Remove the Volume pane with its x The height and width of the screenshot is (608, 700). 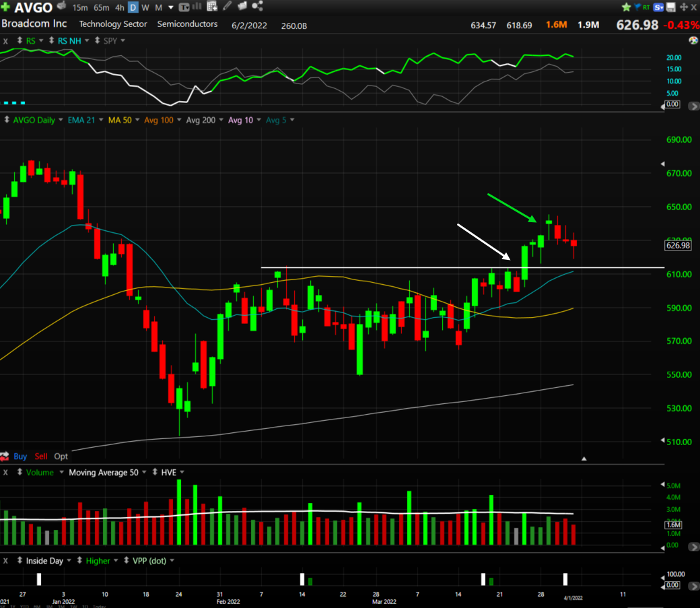click(x=5, y=472)
